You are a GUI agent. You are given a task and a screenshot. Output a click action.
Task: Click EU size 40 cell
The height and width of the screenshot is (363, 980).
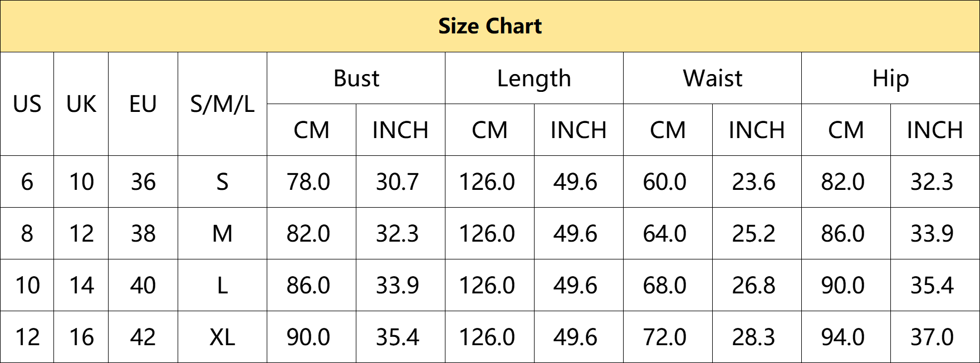click(143, 285)
